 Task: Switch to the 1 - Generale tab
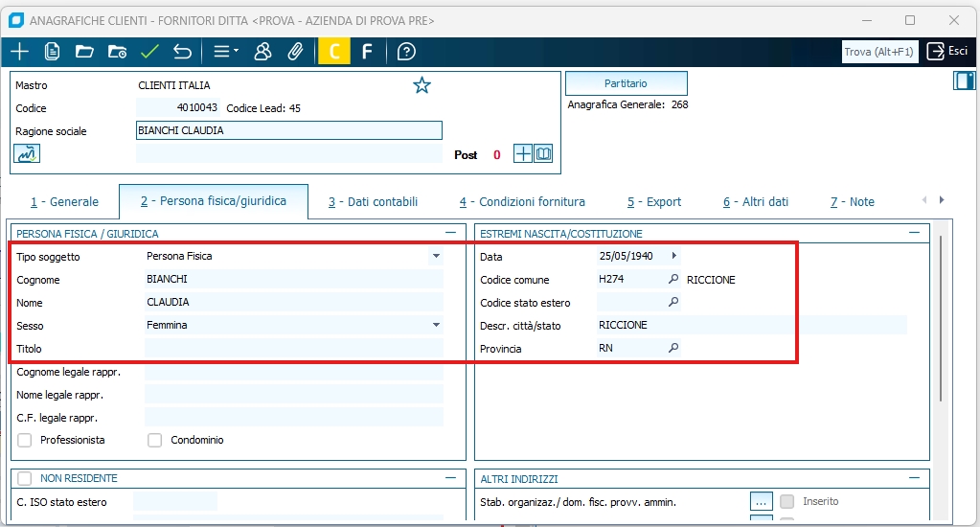pyautogui.click(x=64, y=202)
